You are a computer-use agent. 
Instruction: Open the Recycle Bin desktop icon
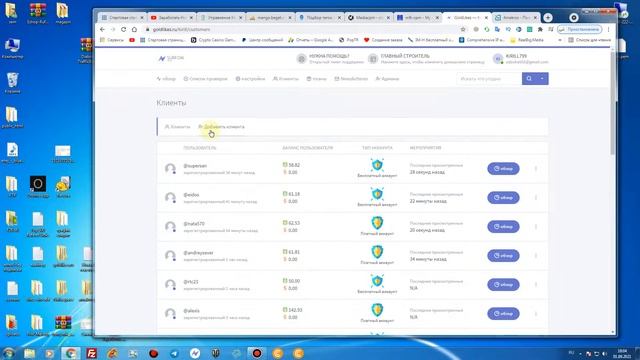click(12, 83)
